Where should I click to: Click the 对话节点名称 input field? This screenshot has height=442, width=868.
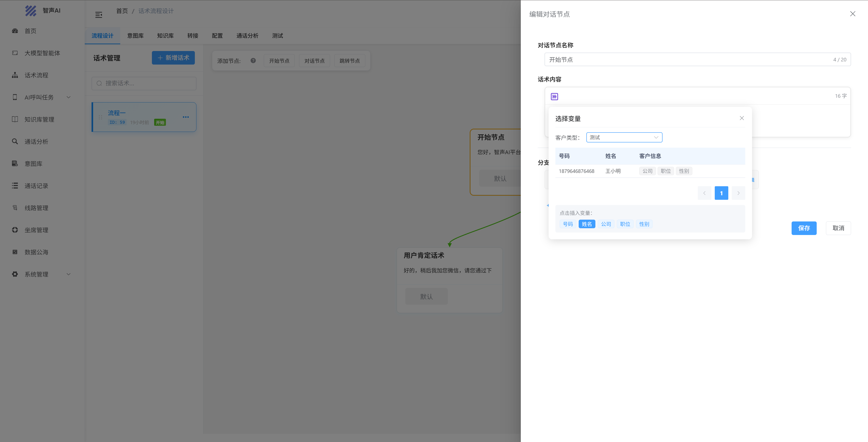(687, 60)
